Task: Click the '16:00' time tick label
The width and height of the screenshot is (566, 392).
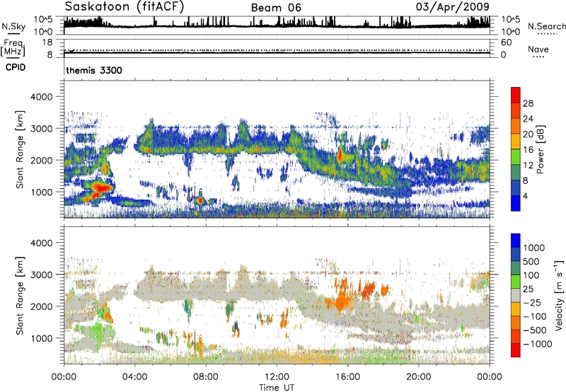Action: [x=347, y=376]
